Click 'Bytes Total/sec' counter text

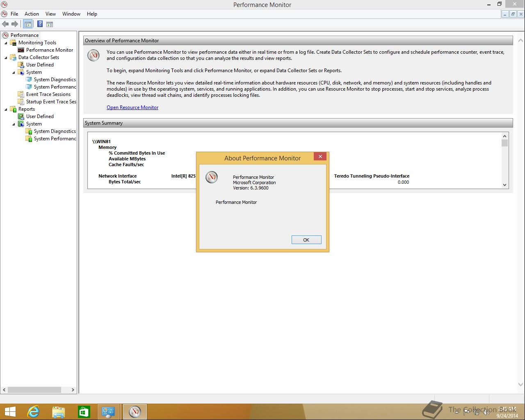pos(125,182)
